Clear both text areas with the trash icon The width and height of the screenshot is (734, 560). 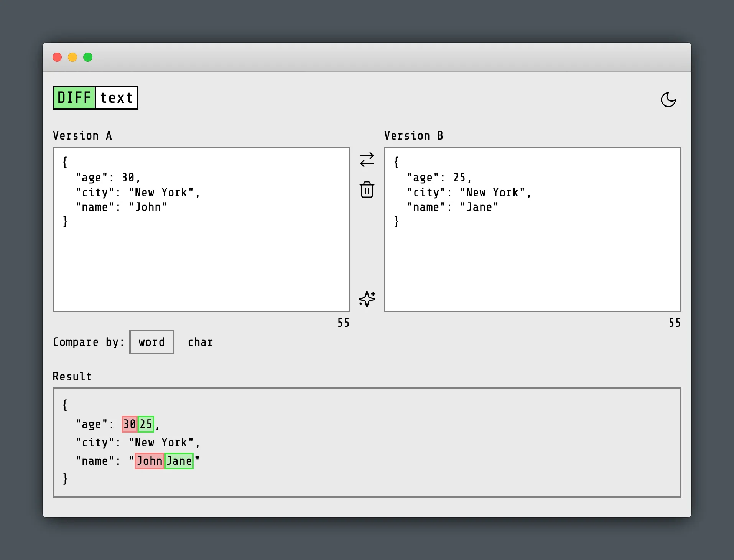point(367,189)
